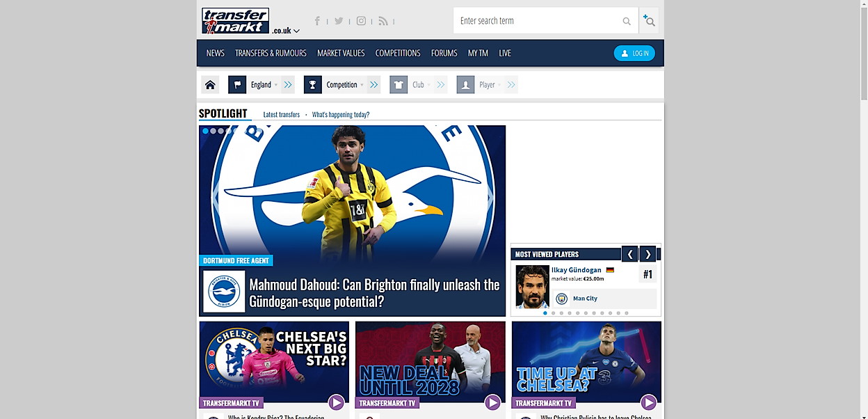Open the Forums menu

[444, 53]
